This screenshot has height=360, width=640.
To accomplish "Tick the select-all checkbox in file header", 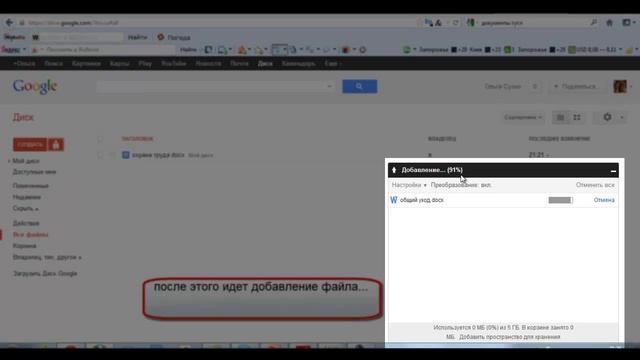I will (x=100, y=139).
